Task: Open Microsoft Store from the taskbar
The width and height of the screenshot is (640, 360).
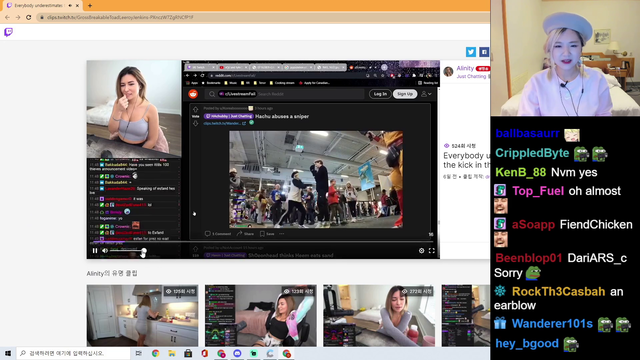Action: [x=188, y=353]
